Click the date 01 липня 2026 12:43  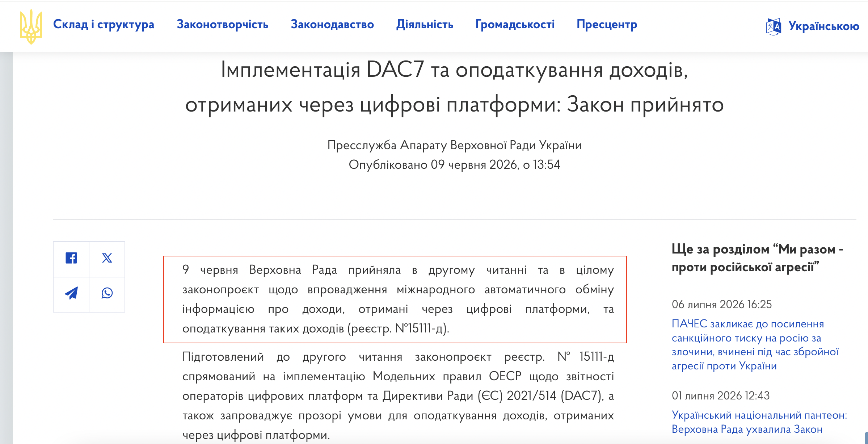721,395
